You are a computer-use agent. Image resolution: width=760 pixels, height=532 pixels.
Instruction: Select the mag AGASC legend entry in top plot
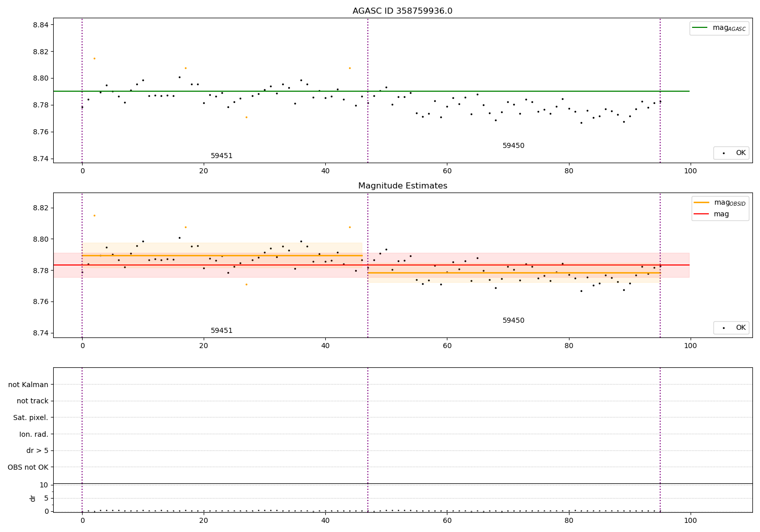point(719,28)
